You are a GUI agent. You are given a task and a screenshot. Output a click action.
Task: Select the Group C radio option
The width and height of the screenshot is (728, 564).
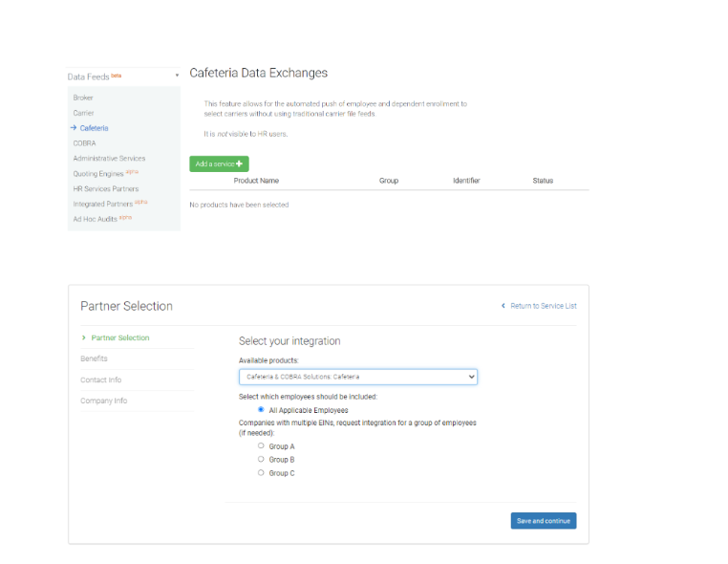tap(261, 472)
